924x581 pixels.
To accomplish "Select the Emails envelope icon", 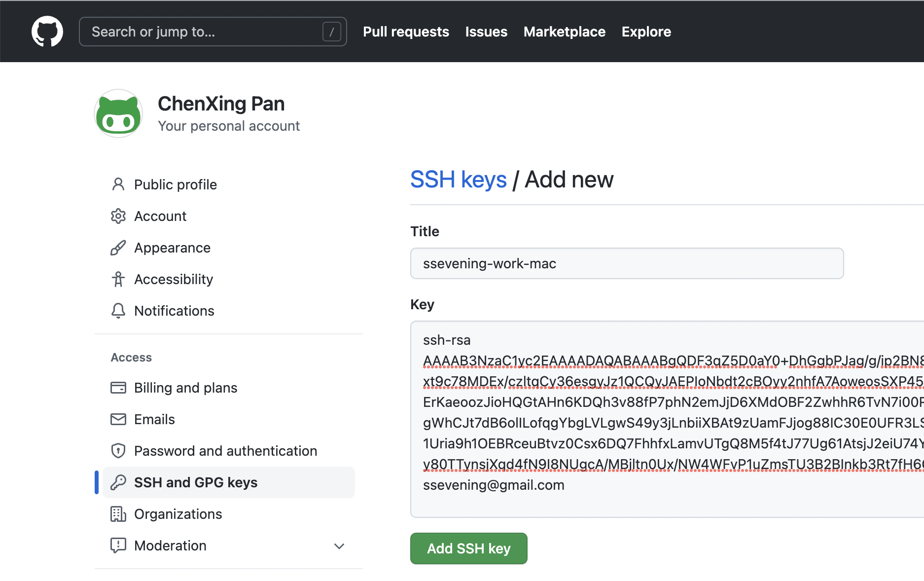I will 118,419.
